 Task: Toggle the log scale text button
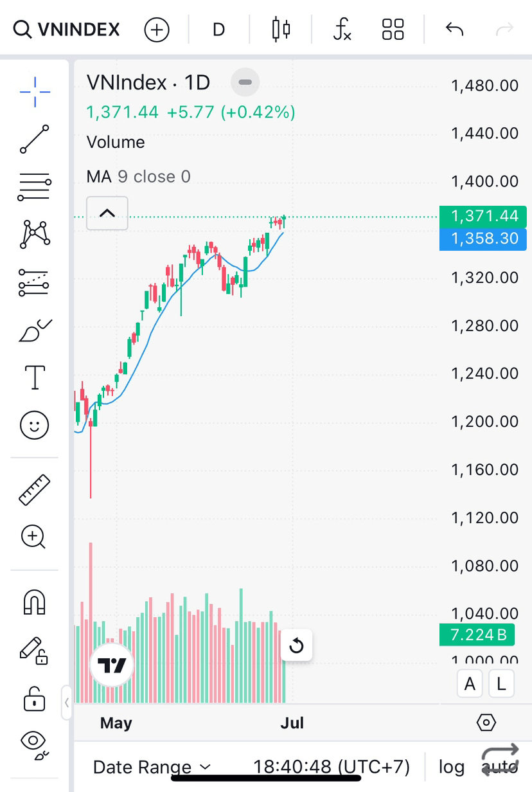451,766
